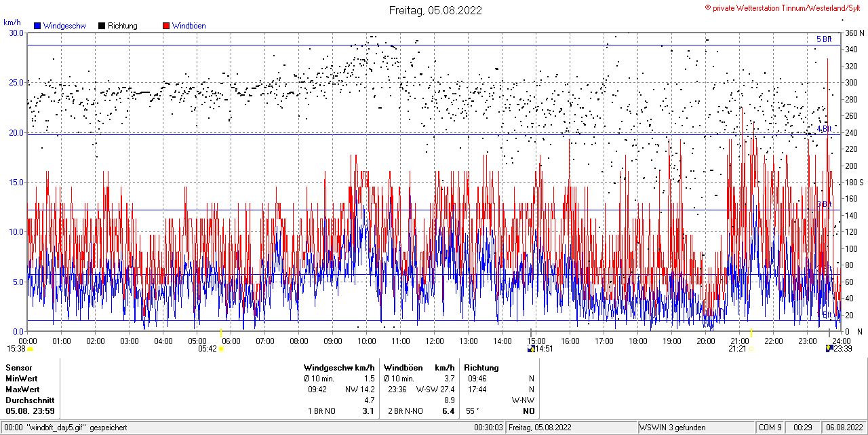Screen dimensions: 868x435
Task: Click the Richtung legend label
Action: pyautogui.click(x=123, y=26)
